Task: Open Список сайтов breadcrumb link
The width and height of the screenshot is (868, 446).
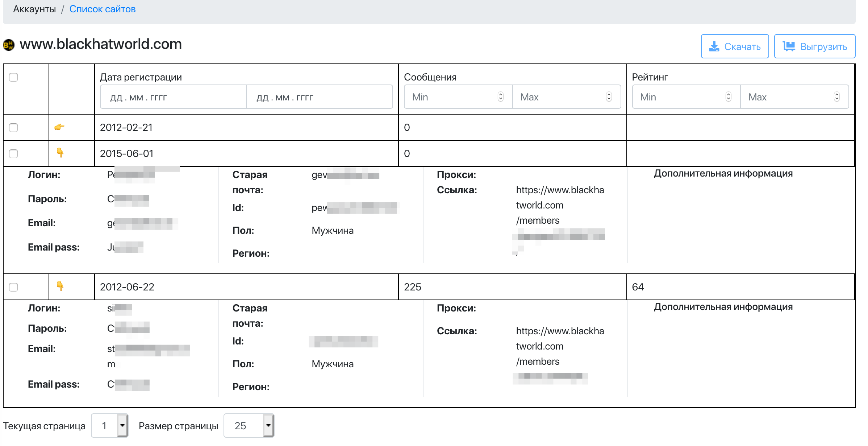Action: click(102, 9)
